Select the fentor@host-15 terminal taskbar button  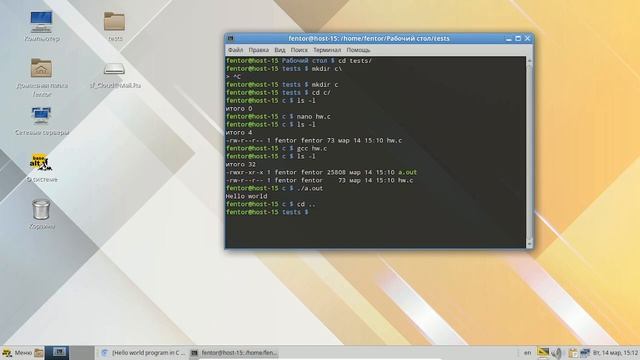tap(234, 353)
